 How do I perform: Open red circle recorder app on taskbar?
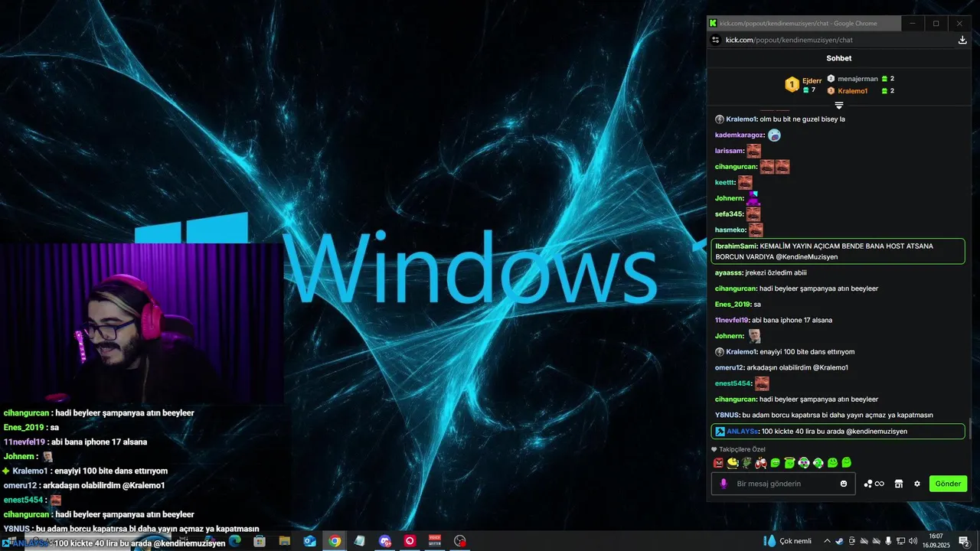click(410, 540)
